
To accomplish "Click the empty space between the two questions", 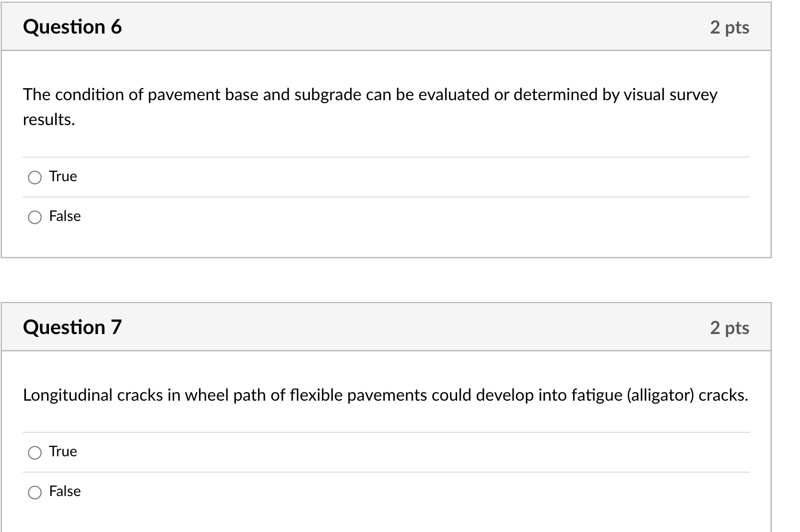I will point(384,278).
